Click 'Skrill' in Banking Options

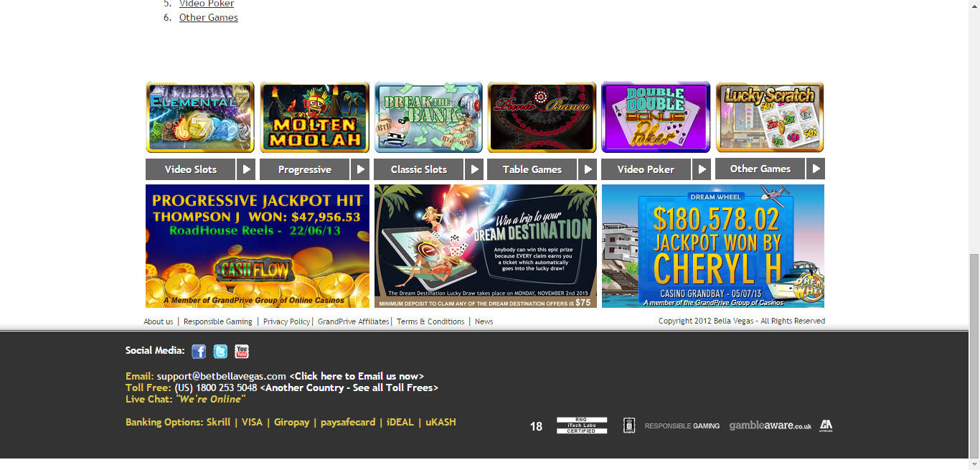[219, 422]
